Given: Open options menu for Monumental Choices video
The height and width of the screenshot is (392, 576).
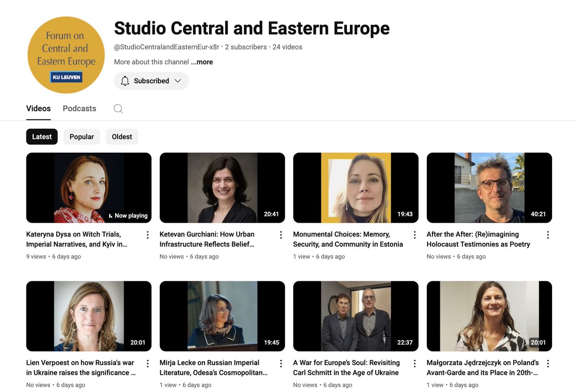Looking at the screenshot, I should point(414,235).
